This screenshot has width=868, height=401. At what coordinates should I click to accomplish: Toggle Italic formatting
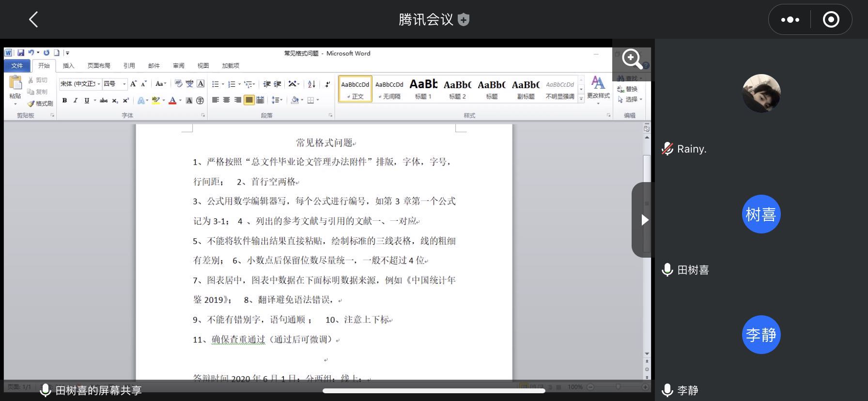(x=76, y=100)
